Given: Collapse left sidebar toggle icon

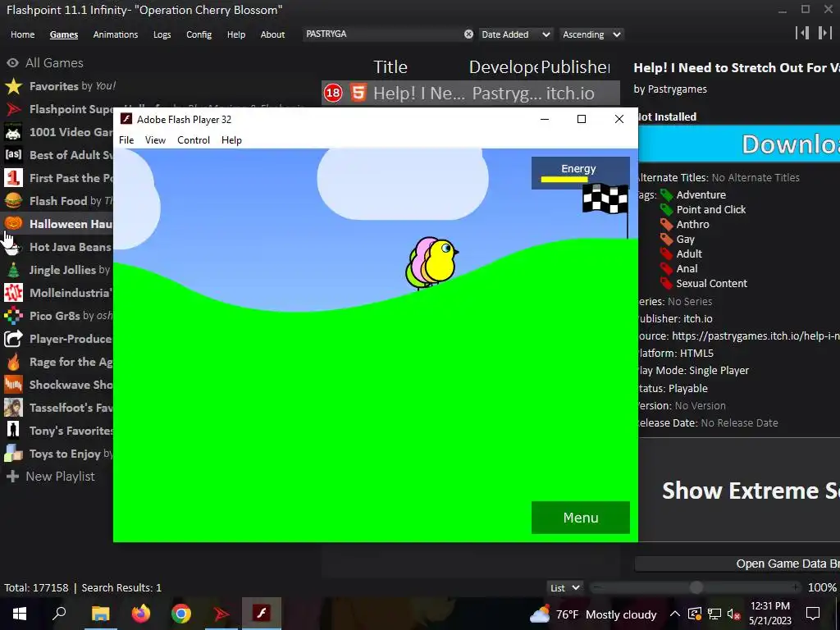Looking at the screenshot, I should point(802,33).
